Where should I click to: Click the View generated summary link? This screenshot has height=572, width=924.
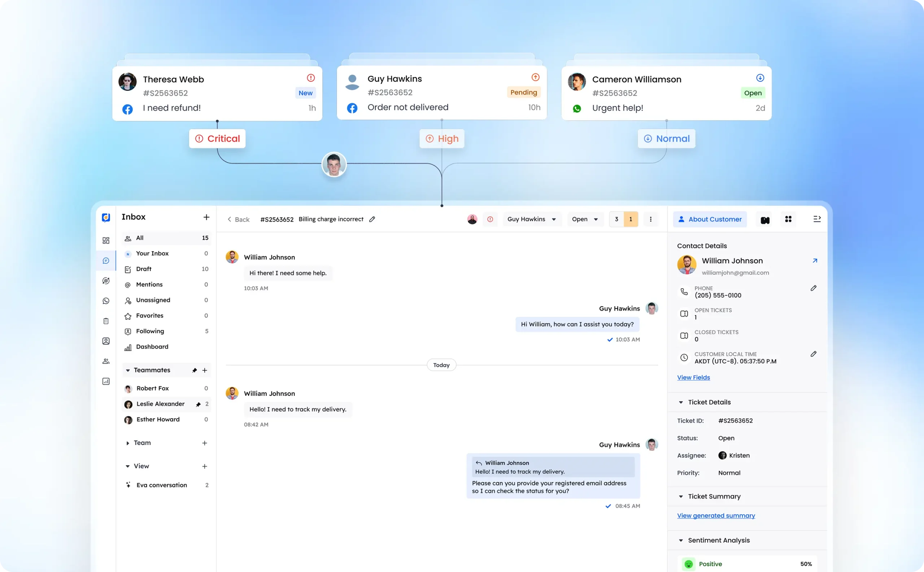[x=716, y=515]
